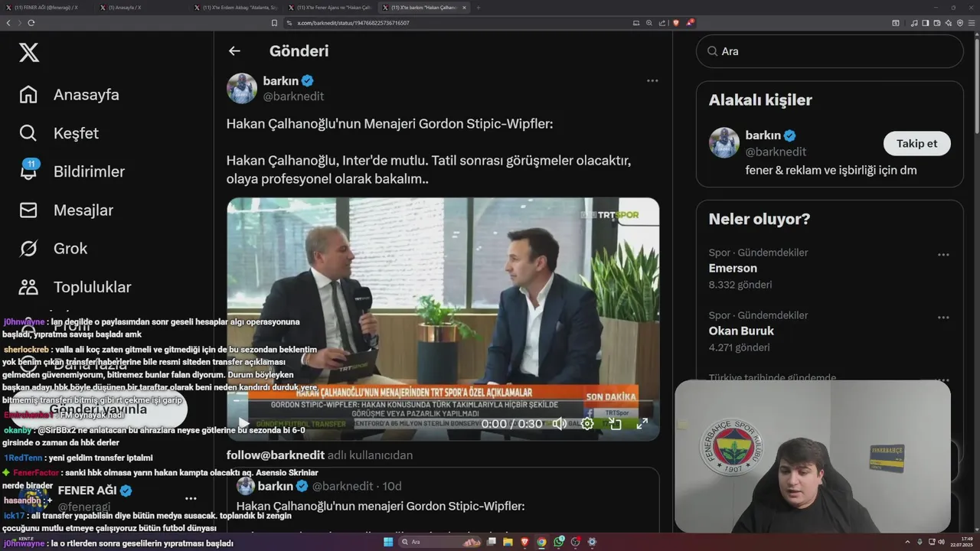Open Brave Shields lion icon
Screen dimensions: 980x551
(676, 23)
